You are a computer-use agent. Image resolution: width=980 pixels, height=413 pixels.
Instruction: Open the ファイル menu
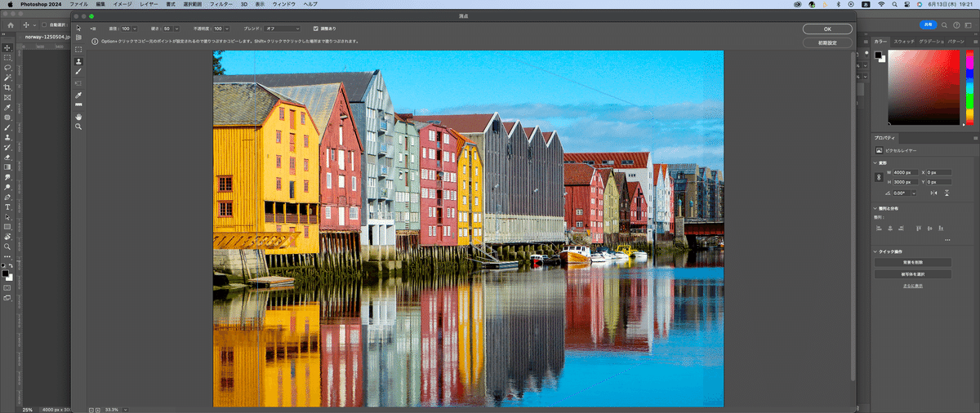78,4
